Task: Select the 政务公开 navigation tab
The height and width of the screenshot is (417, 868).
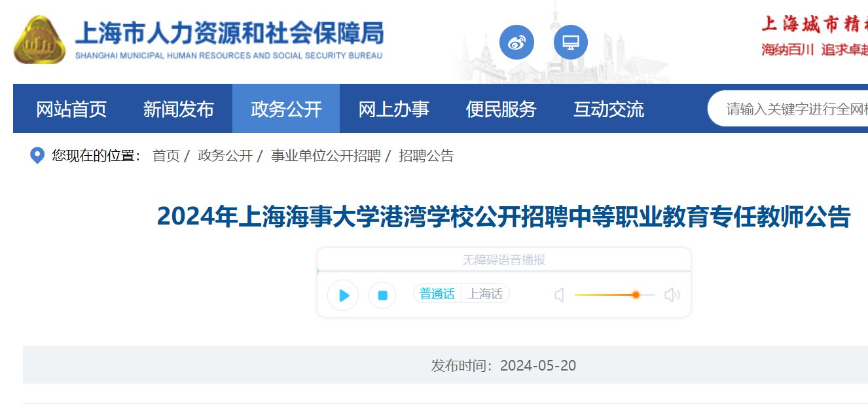Action: click(286, 109)
